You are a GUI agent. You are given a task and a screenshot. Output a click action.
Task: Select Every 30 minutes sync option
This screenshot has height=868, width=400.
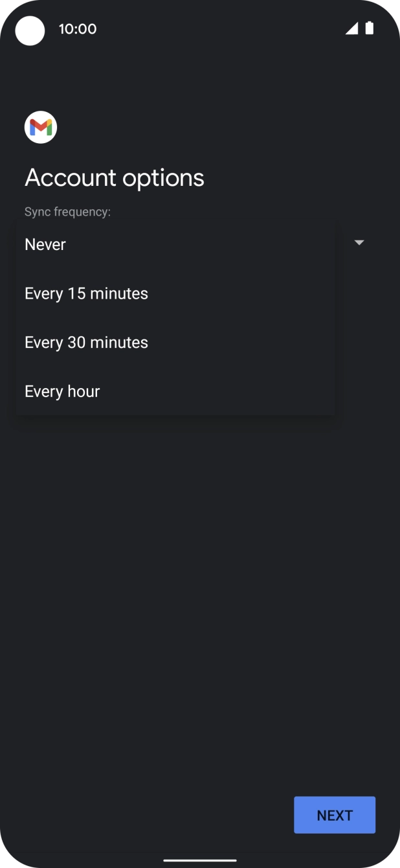pyautogui.click(x=86, y=342)
